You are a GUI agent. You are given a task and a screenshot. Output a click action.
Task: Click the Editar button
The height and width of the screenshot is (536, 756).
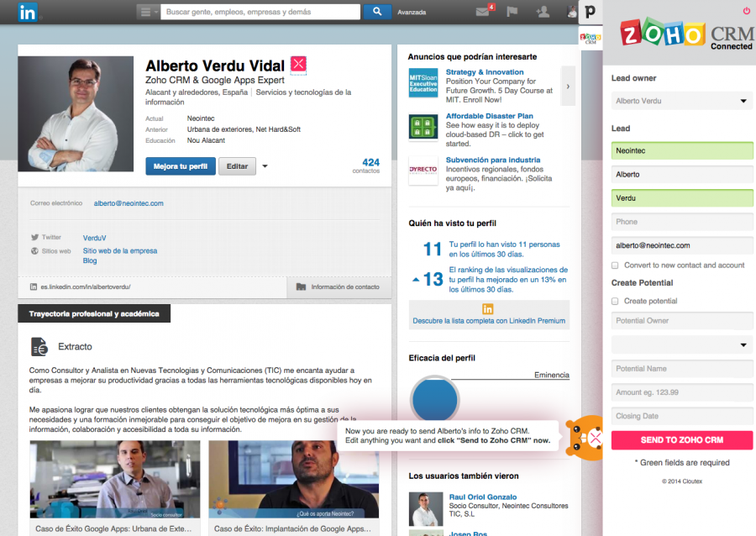point(237,166)
